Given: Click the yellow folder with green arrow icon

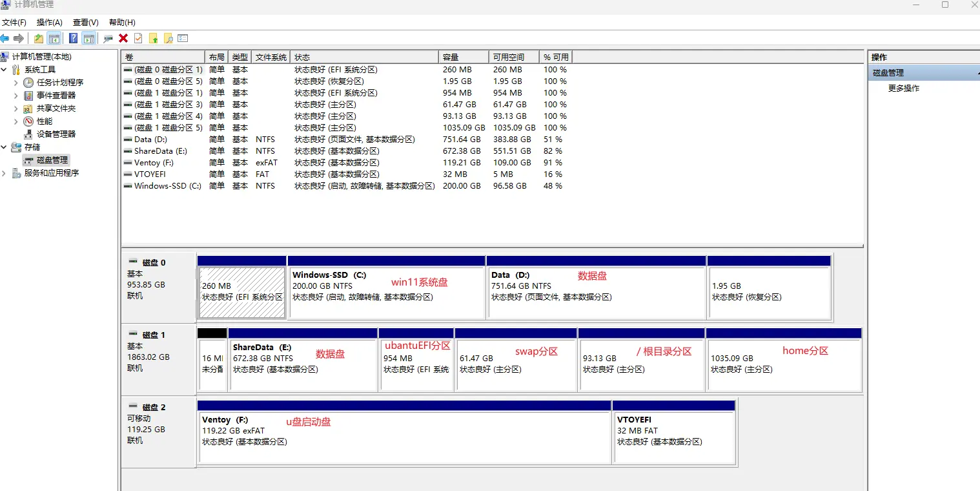Looking at the screenshot, I should pyautogui.click(x=154, y=39).
